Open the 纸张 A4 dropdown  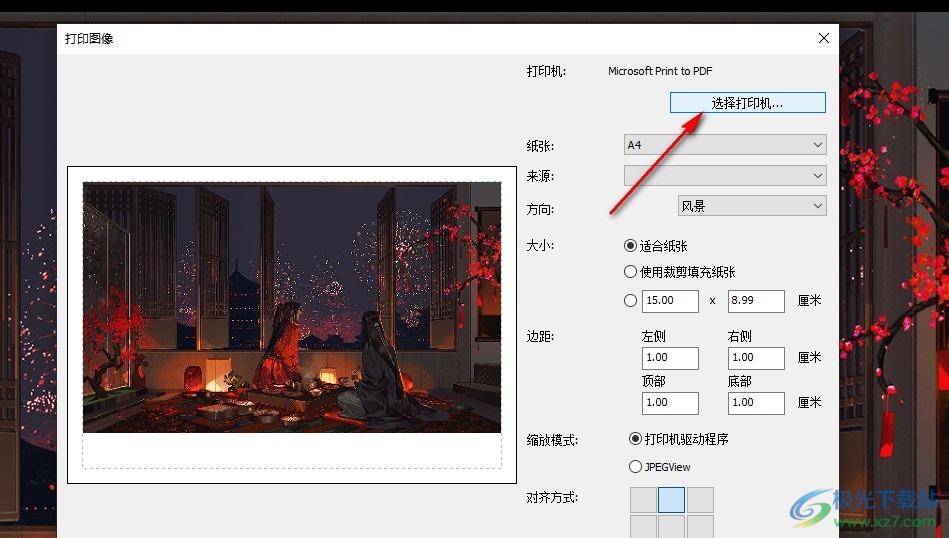(725, 145)
